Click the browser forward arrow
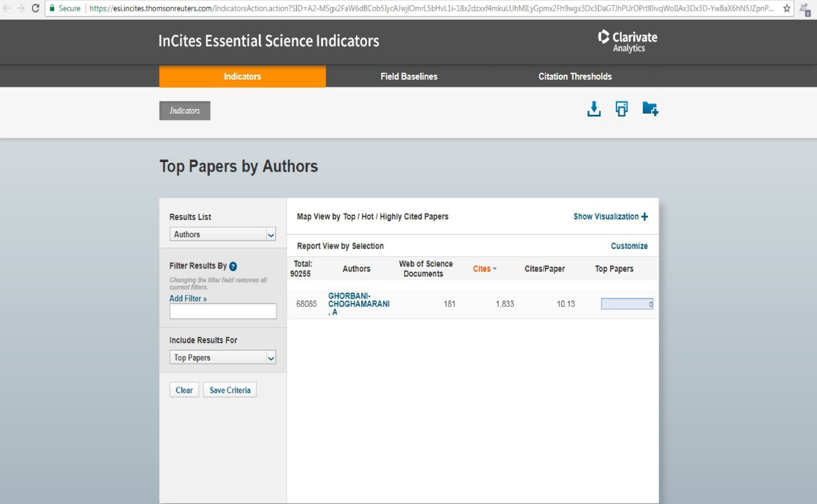Viewport: 817px width, 504px height. 21,8
